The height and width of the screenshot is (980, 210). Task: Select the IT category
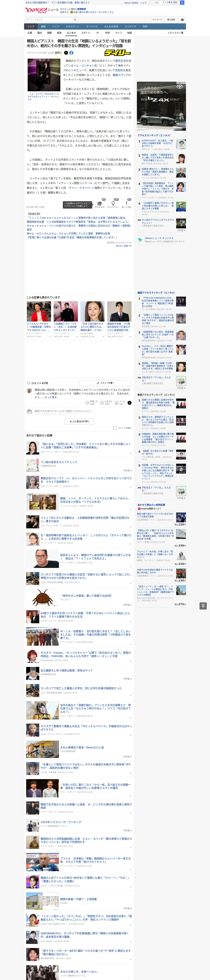tap(98, 33)
